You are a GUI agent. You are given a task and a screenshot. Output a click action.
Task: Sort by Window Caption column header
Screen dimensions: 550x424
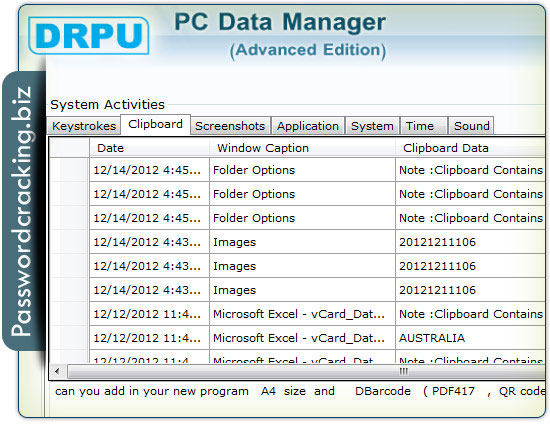pyautogui.click(x=302, y=148)
